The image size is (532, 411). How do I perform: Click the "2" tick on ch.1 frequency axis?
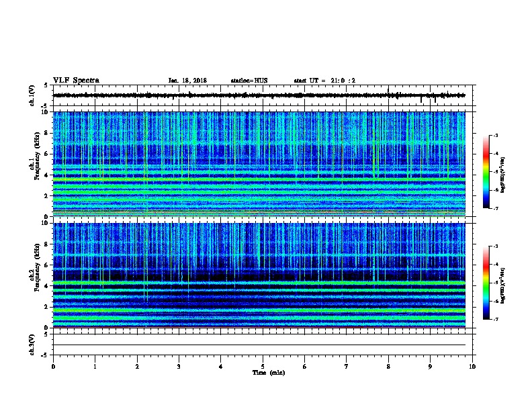[46, 195]
